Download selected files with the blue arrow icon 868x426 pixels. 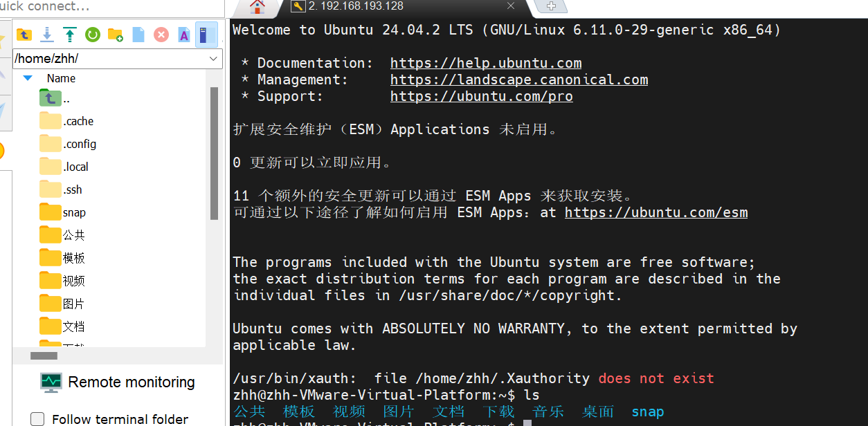pos(47,35)
